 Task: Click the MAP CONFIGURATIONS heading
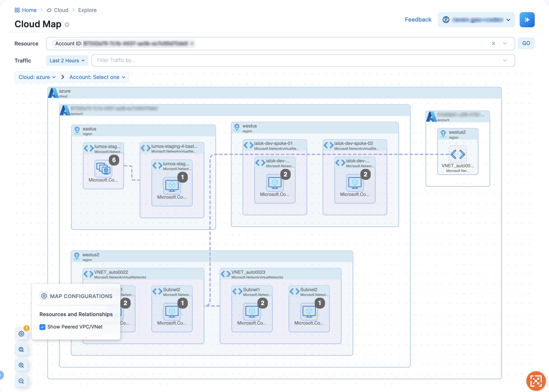[81, 296]
